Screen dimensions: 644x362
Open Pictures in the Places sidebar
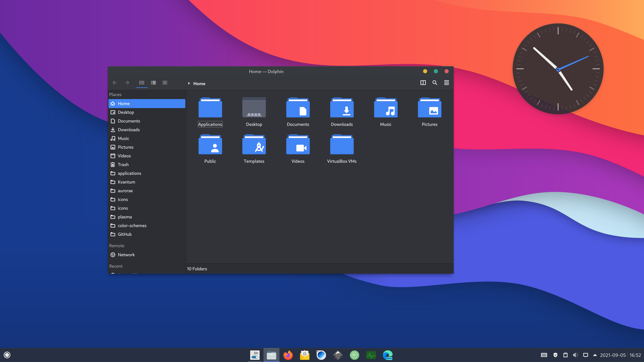click(147, 147)
